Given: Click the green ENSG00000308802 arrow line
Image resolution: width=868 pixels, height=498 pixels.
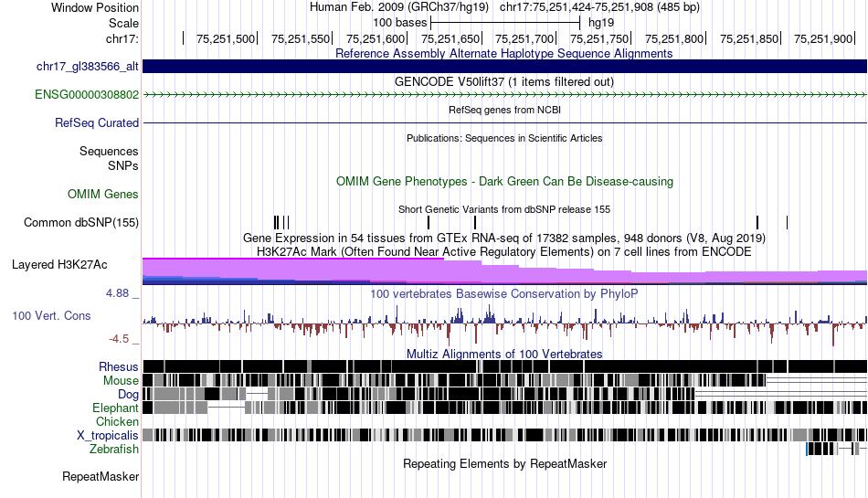Looking at the screenshot, I should tap(505, 95).
